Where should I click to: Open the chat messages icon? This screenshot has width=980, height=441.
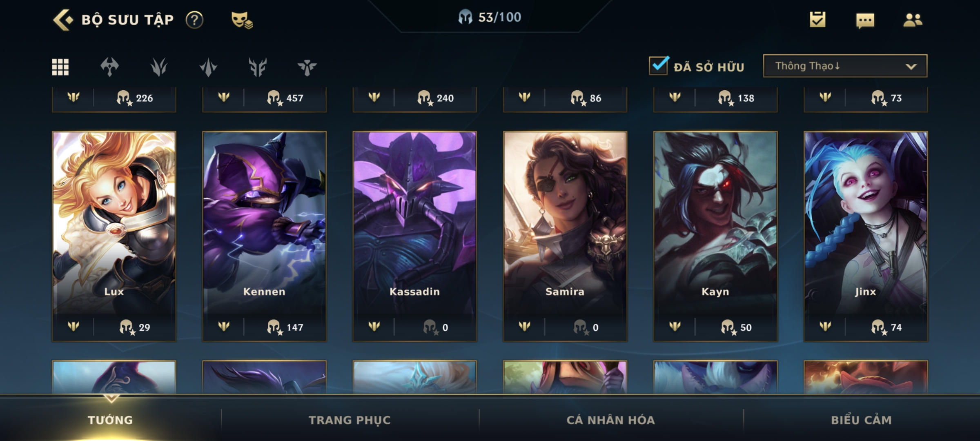click(x=865, y=20)
